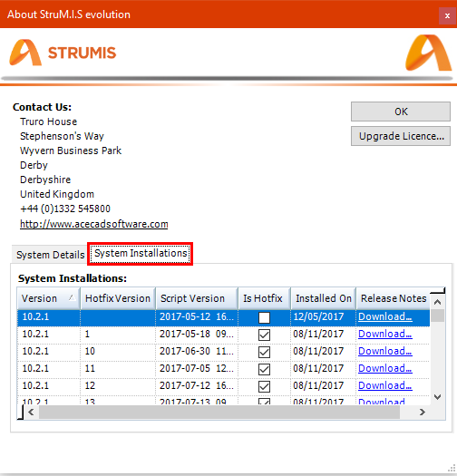The width and height of the screenshot is (457, 476).
Task: Download release notes for hotfix version 11
Action: [385, 368]
